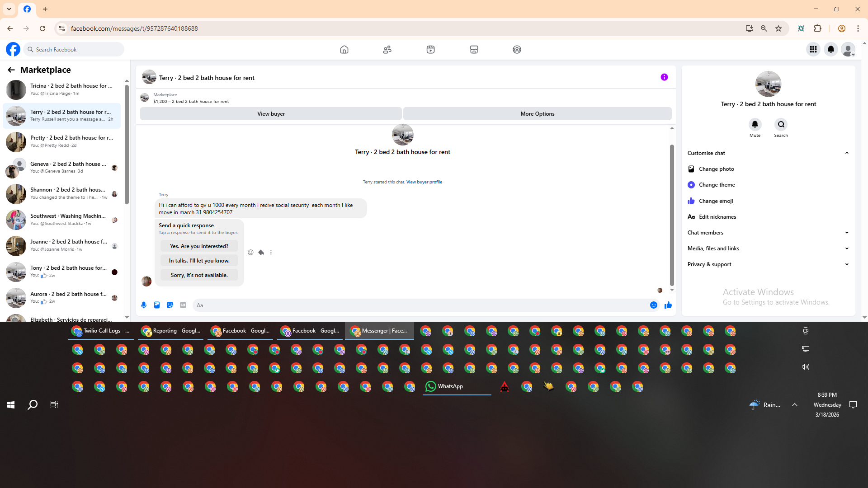This screenshot has height=488, width=868.
Task: Open emoji picker in message box
Action: (x=654, y=305)
